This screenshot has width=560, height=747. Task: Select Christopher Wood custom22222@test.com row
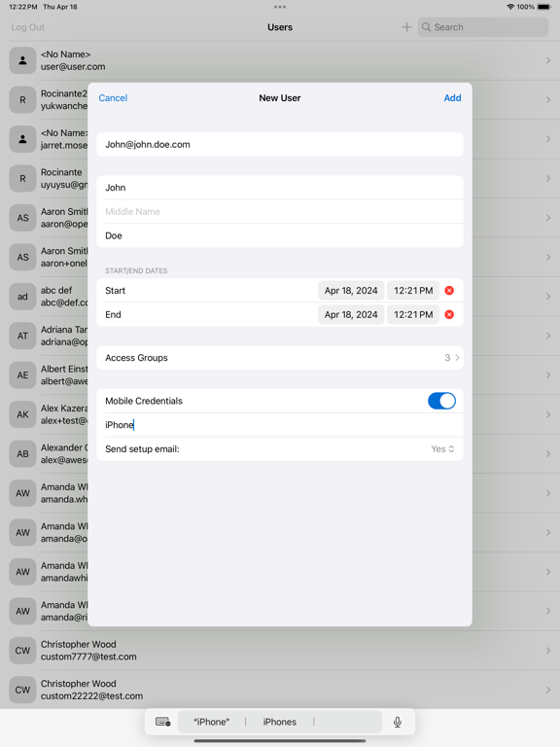click(280, 690)
